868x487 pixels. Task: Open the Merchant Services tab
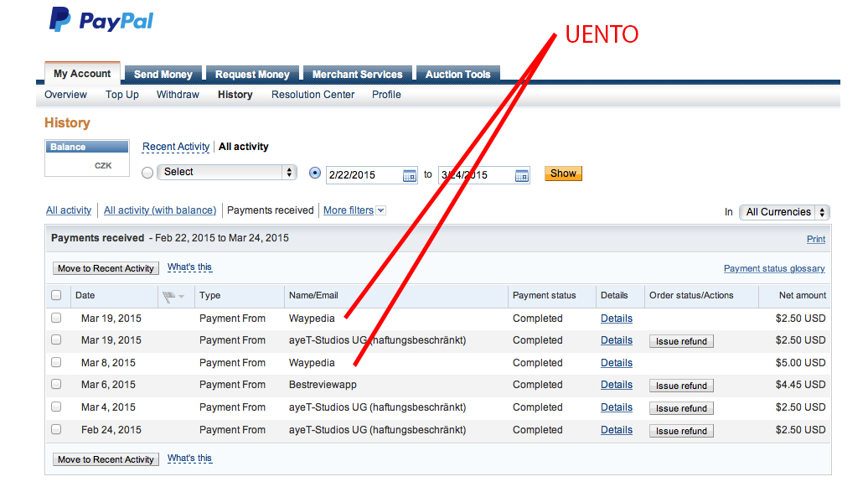tap(358, 75)
